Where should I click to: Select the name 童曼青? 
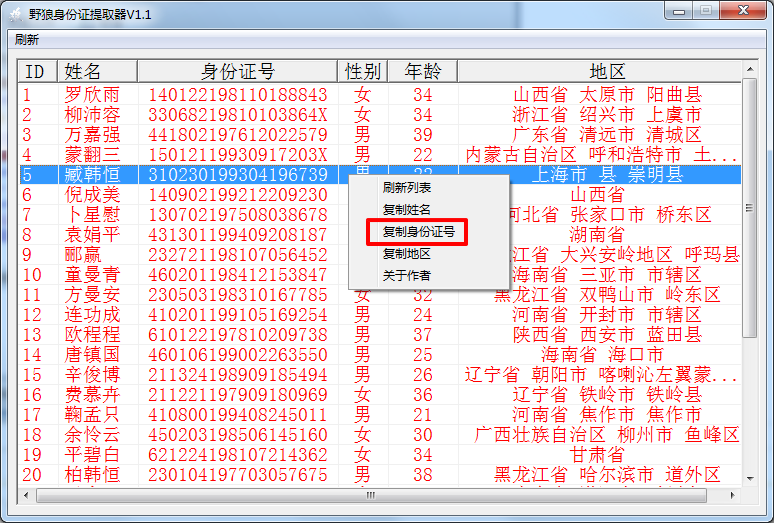(x=92, y=274)
